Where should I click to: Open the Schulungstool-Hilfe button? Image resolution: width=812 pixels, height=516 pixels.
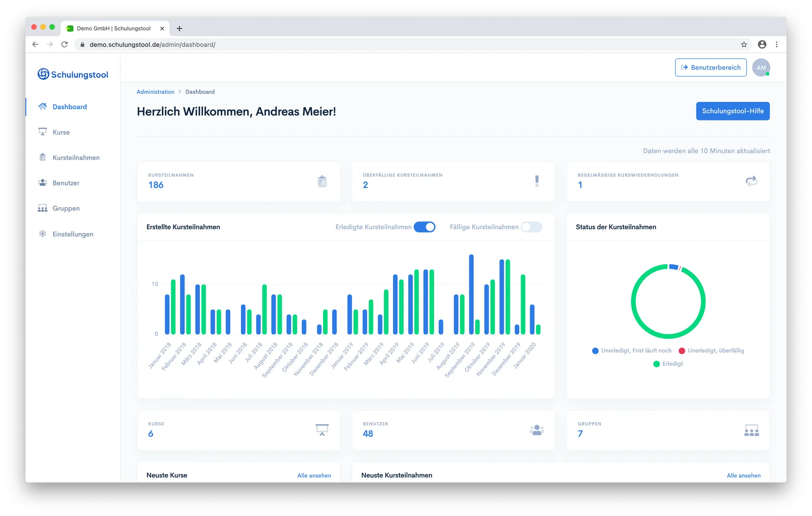click(733, 111)
